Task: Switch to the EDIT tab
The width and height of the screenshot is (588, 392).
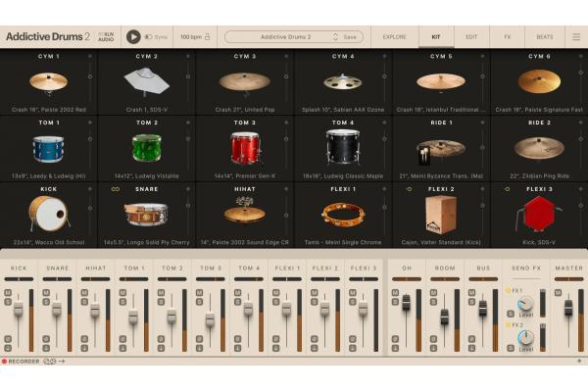Action: [471, 37]
